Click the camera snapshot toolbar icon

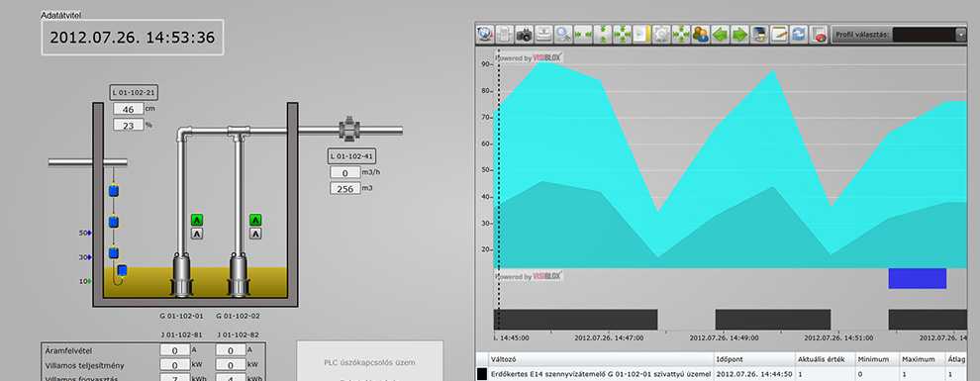tap(525, 35)
